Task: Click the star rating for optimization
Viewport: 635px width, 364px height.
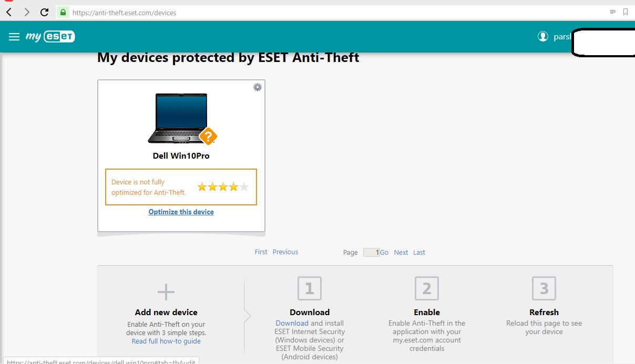Action: tap(223, 187)
